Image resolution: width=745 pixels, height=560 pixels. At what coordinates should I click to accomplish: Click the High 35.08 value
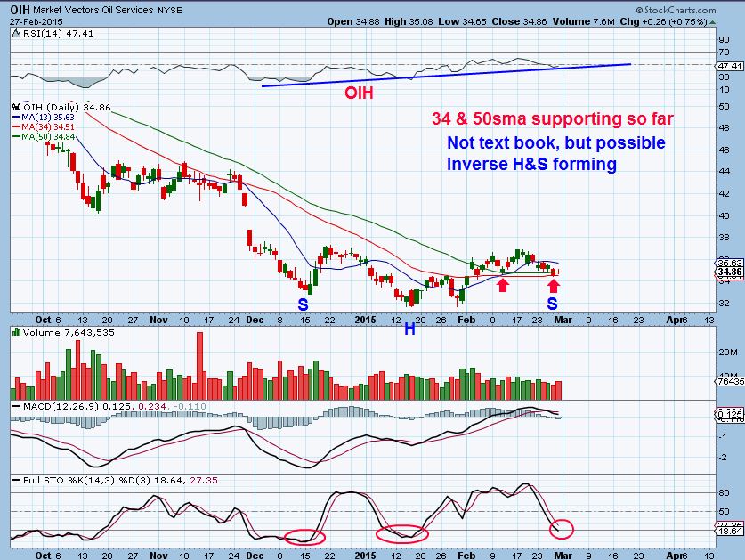(409, 21)
